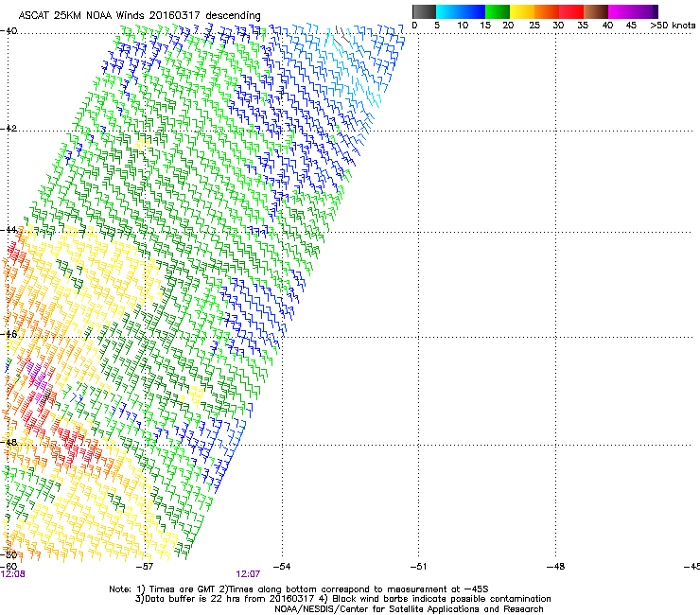Click the green 15-20 knots legend swatch
Screen dimensions: 700x615
pyautogui.click(x=498, y=11)
